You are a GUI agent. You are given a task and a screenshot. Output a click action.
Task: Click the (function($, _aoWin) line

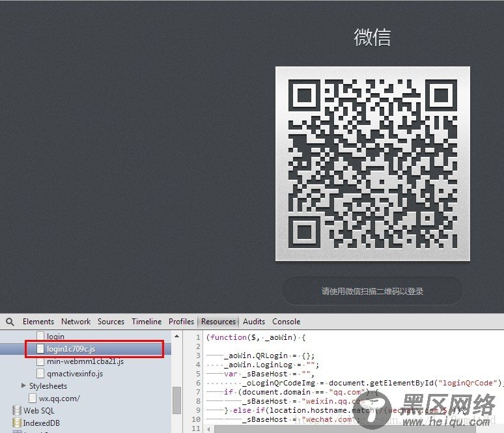click(256, 337)
